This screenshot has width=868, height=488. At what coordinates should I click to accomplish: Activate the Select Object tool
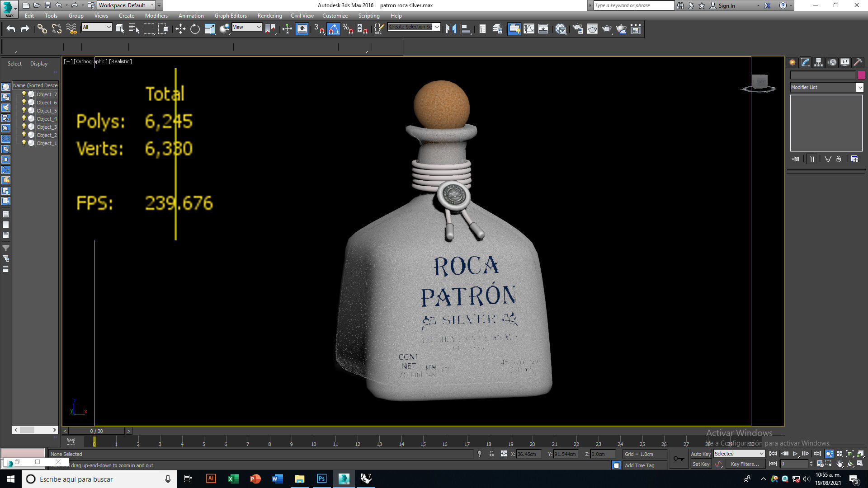120,29
